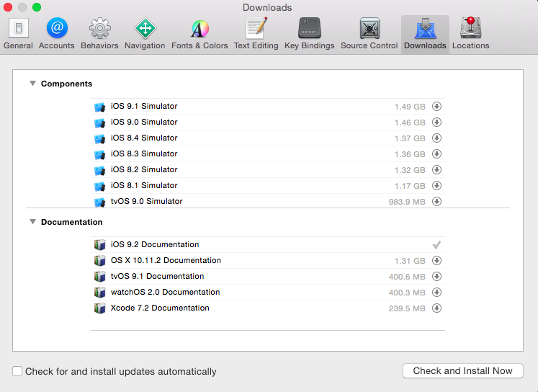Switch to Text Editing preferences
538x392 pixels.
(256, 34)
